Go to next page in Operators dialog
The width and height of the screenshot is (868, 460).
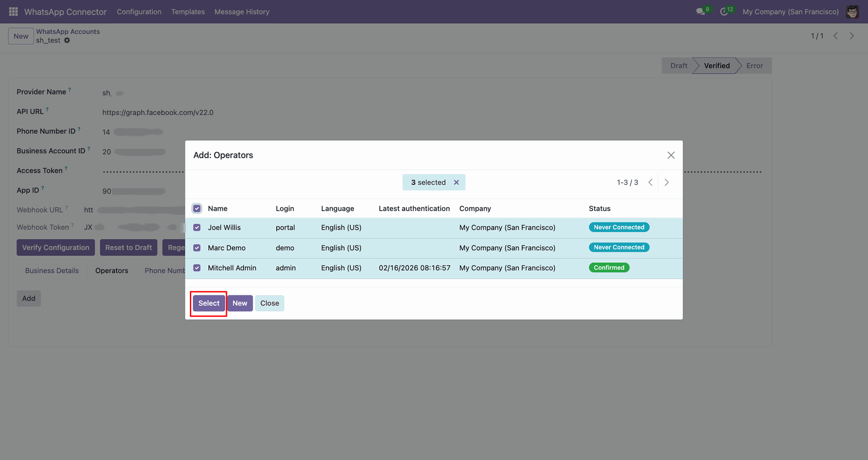666,182
